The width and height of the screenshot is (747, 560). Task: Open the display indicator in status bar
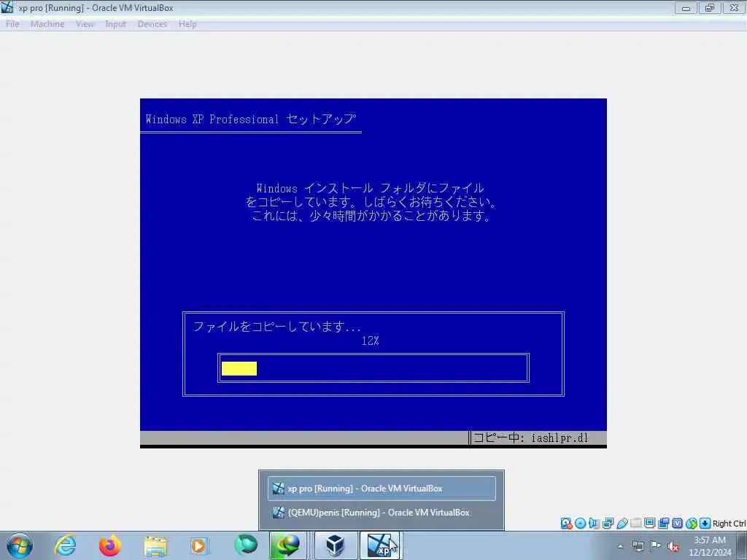pos(649,524)
